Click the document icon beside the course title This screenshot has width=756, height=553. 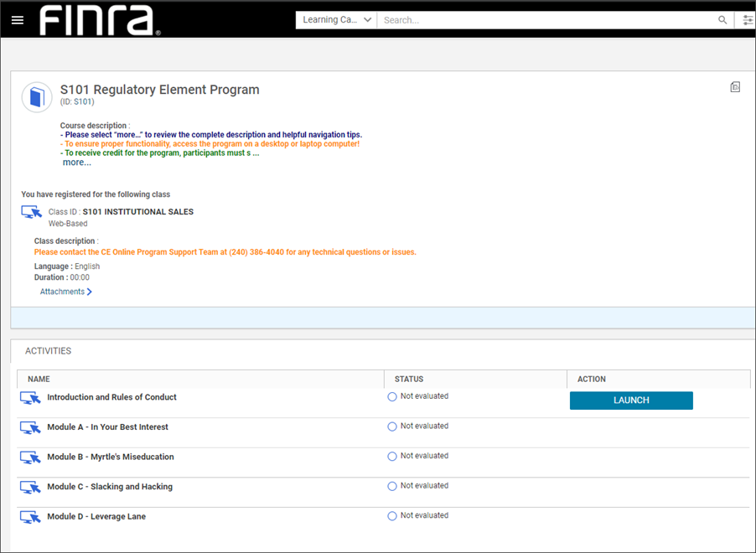735,87
